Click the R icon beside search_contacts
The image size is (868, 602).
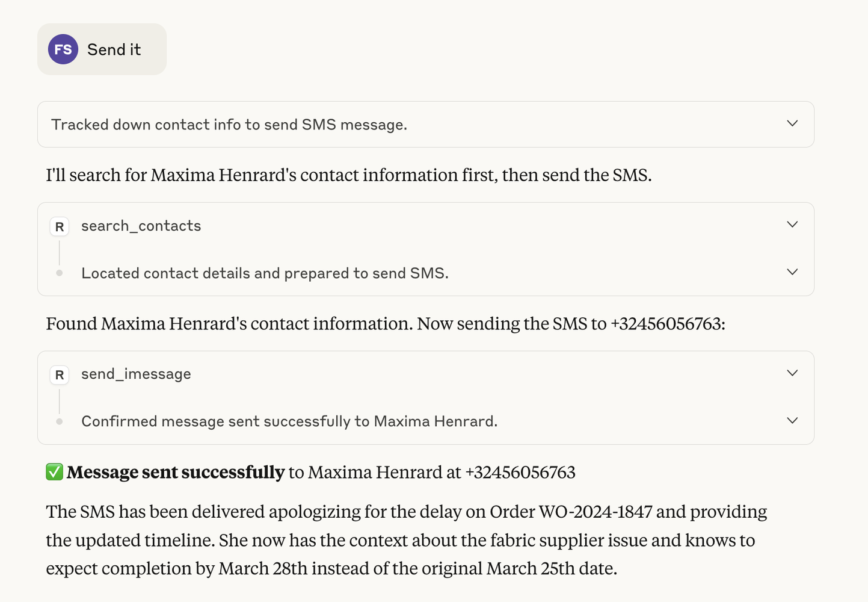(59, 226)
